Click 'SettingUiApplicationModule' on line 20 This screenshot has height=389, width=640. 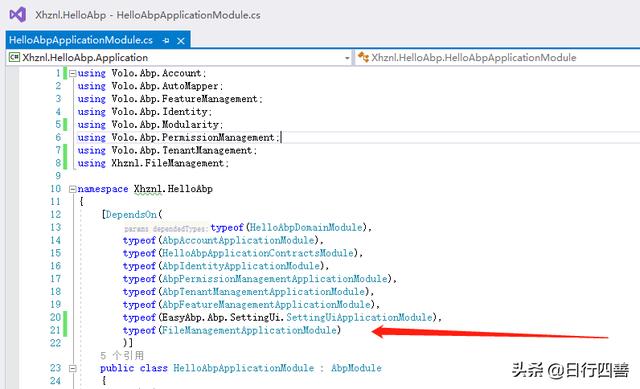pyautogui.click(x=360, y=318)
